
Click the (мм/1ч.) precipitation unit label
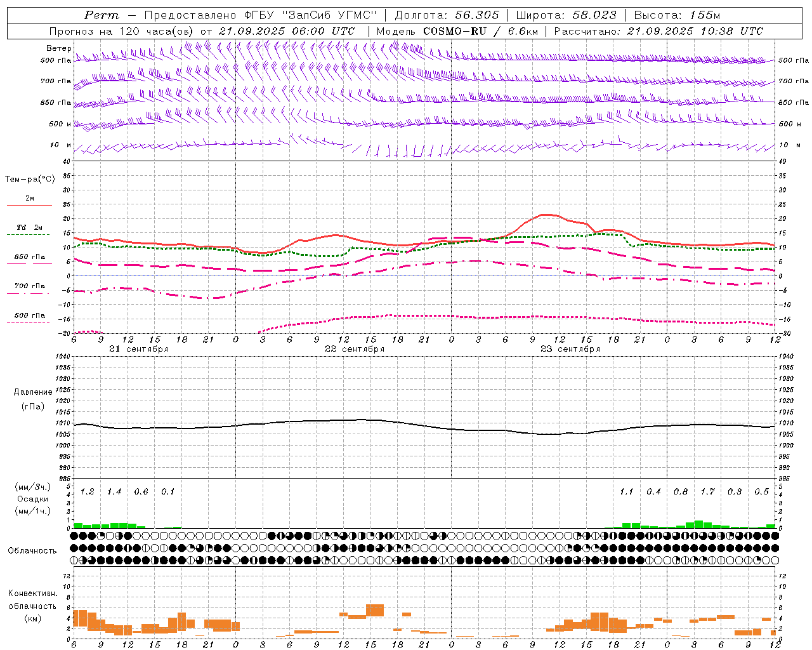click(x=33, y=511)
